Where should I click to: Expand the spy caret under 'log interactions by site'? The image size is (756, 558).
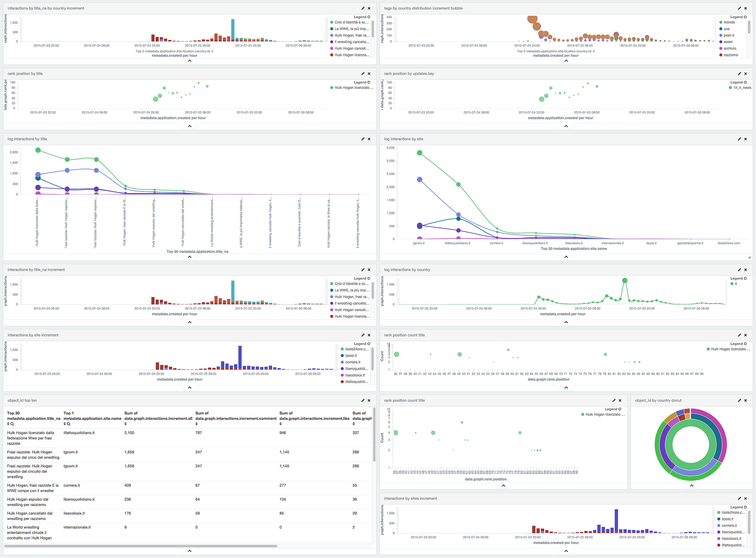click(566, 257)
